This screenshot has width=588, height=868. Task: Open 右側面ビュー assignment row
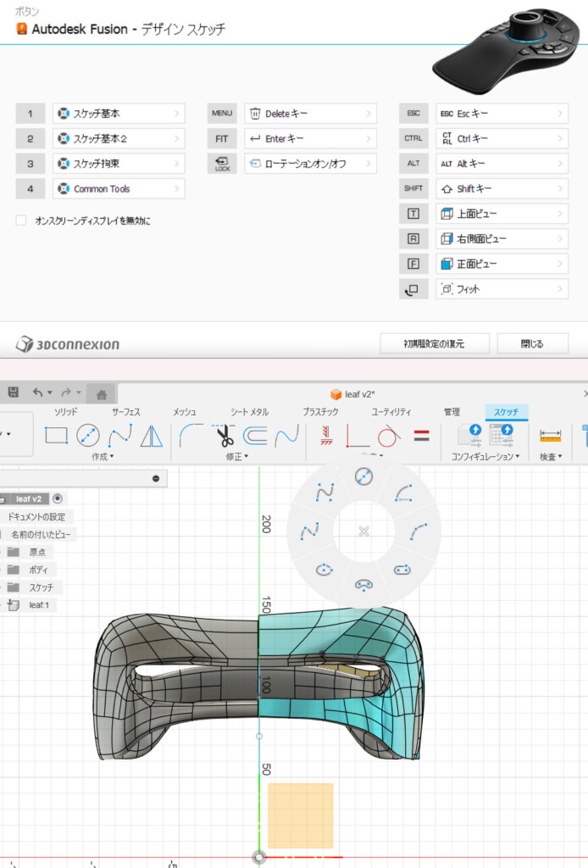pyautogui.click(x=502, y=238)
